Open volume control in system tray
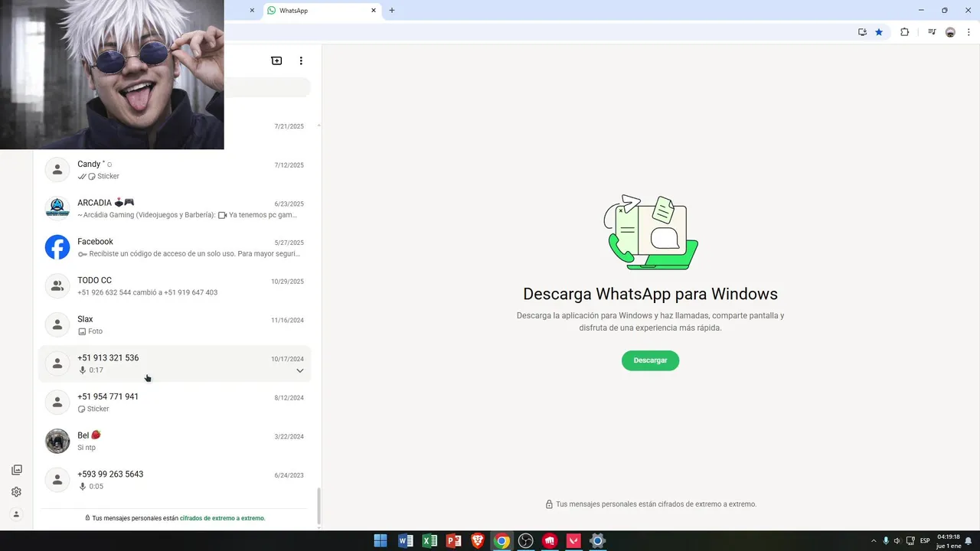Screen dimensions: 980x551 point(897,541)
